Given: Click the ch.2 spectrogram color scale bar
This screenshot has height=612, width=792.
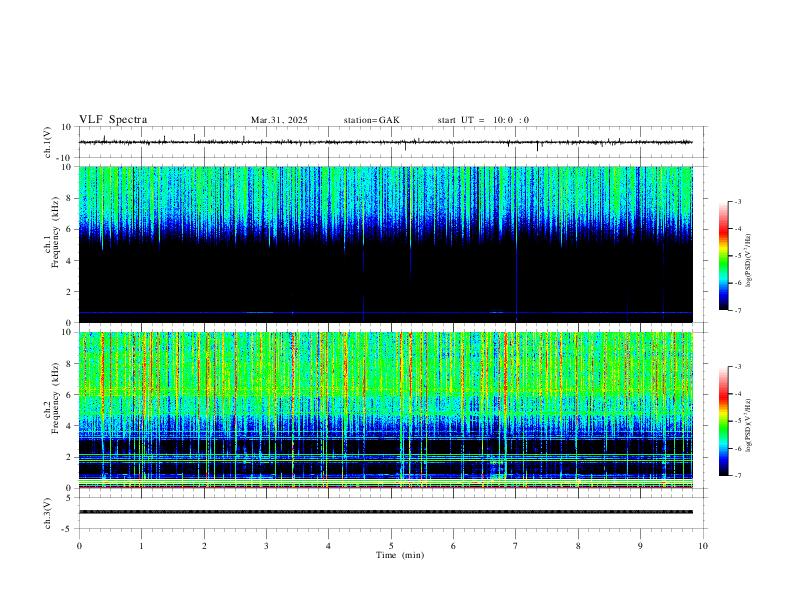Looking at the screenshot, I should [724, 421].
